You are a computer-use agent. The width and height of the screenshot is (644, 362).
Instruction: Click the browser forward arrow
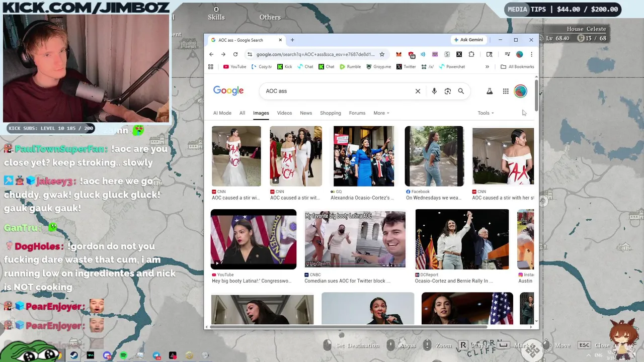coord(223,54)
